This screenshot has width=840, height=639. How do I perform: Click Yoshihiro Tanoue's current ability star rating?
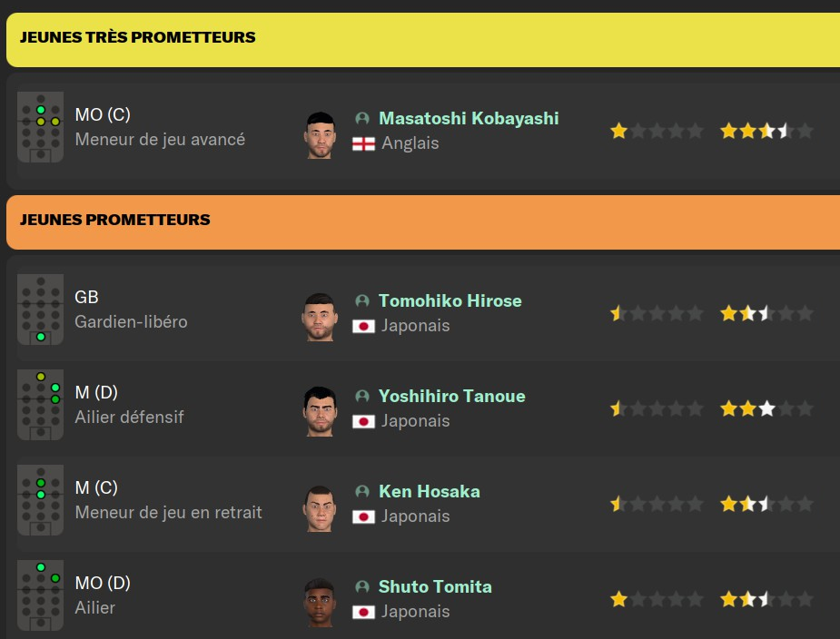click(x=657, y=409)
